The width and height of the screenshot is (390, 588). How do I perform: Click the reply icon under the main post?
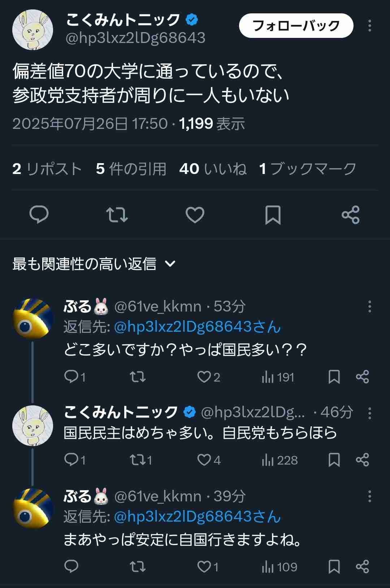click(x=39, y=215)
